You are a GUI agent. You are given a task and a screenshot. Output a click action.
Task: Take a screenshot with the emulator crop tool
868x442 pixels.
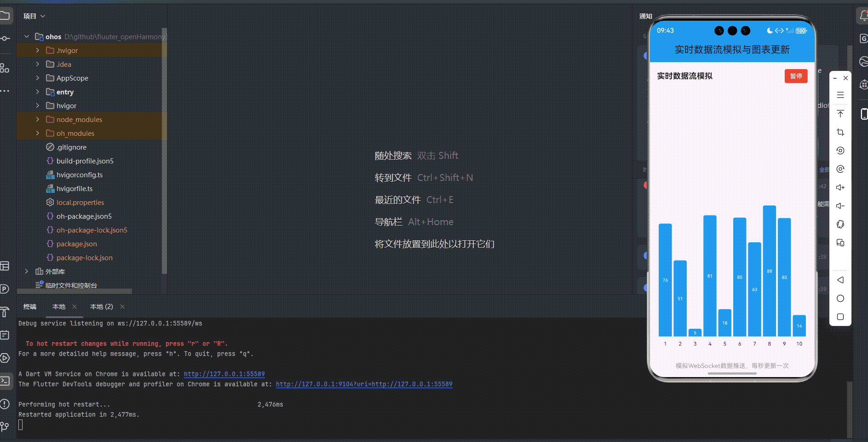pyautogui.click(x=840, y=132)
